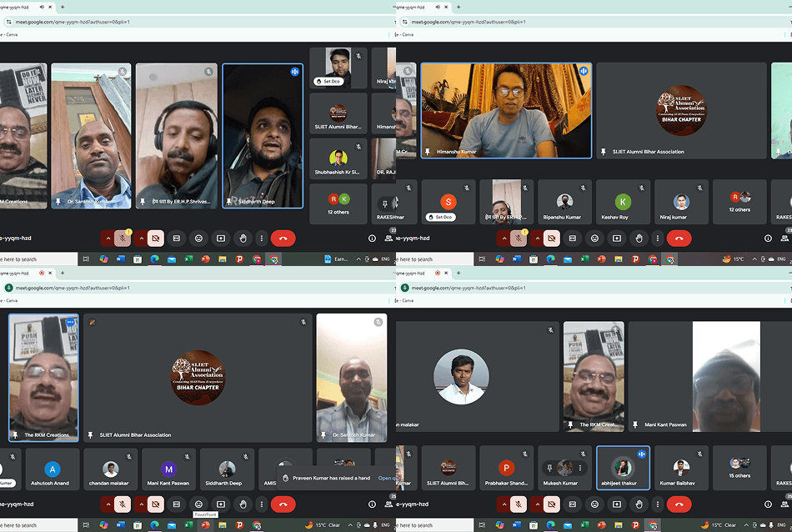Open PowerPoint from the bottom-left window's taskbar
Viewport: 792px width, 532px height.
tap(206, 525)
